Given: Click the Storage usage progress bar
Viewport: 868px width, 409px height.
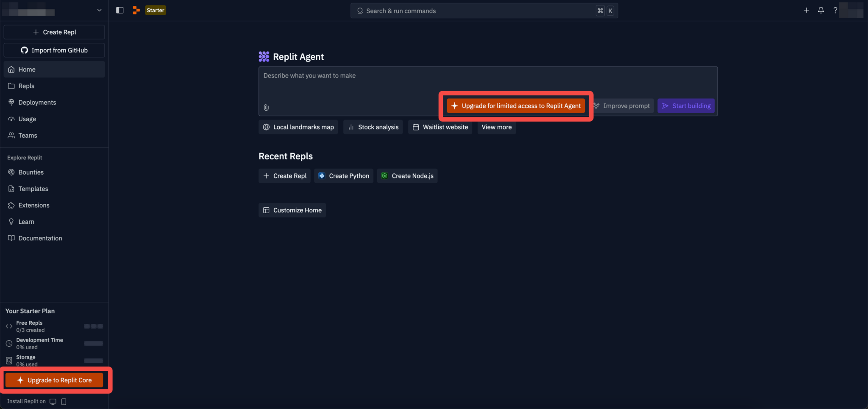Looking at the screenshot, I should [93, 361].
